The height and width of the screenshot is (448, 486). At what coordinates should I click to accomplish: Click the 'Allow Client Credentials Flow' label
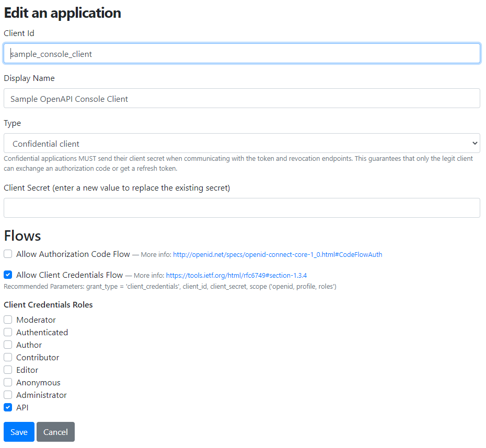pos(70,275)
